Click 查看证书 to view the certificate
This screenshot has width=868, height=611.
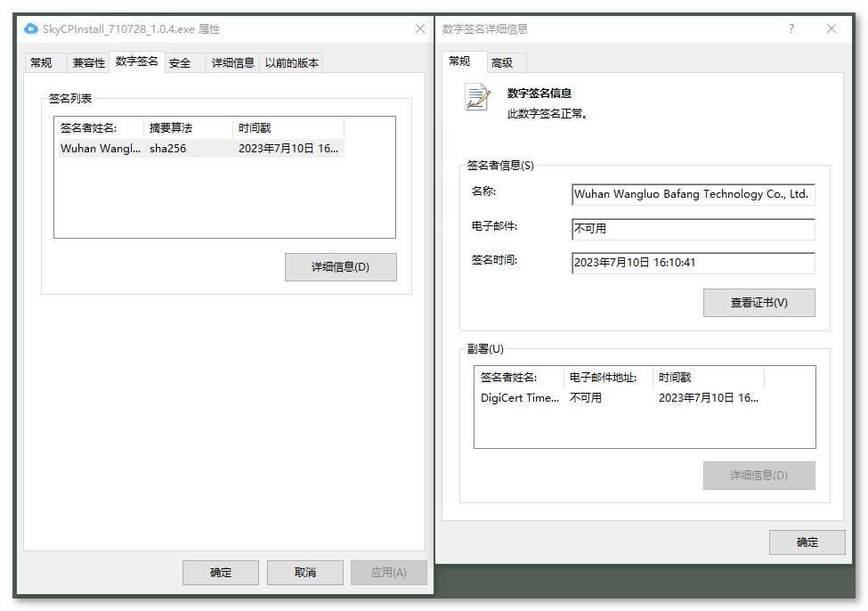click(758, 303)
